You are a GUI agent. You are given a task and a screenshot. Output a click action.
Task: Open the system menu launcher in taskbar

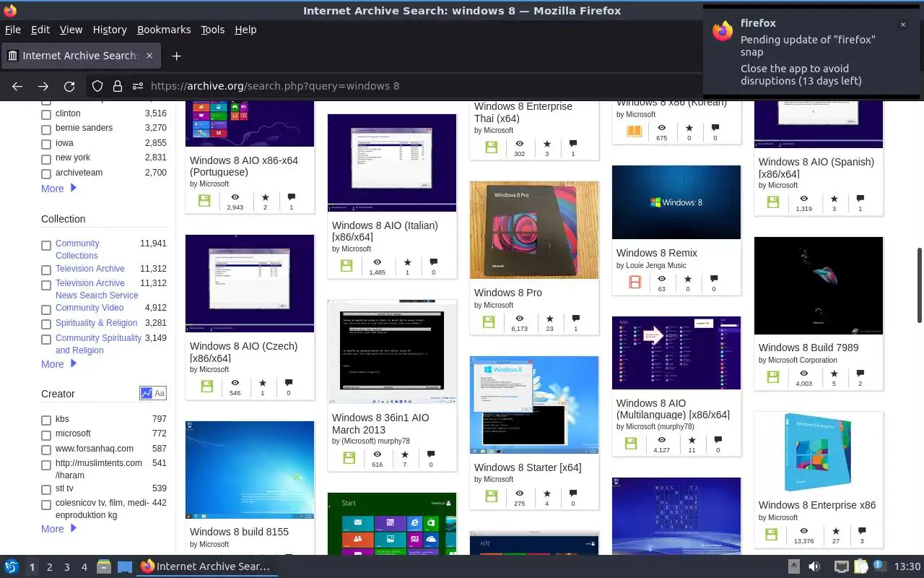(11, 566)
